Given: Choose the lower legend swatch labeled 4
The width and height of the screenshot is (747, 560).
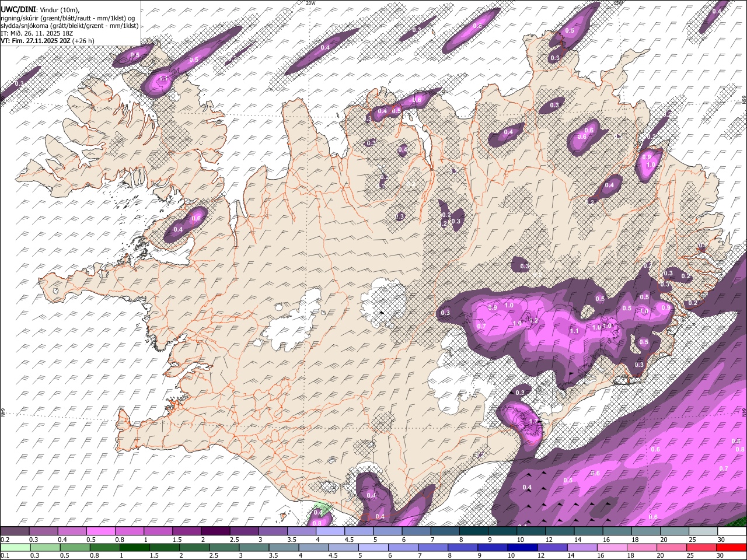Looking at the screenshot, I should click(313, 548).
